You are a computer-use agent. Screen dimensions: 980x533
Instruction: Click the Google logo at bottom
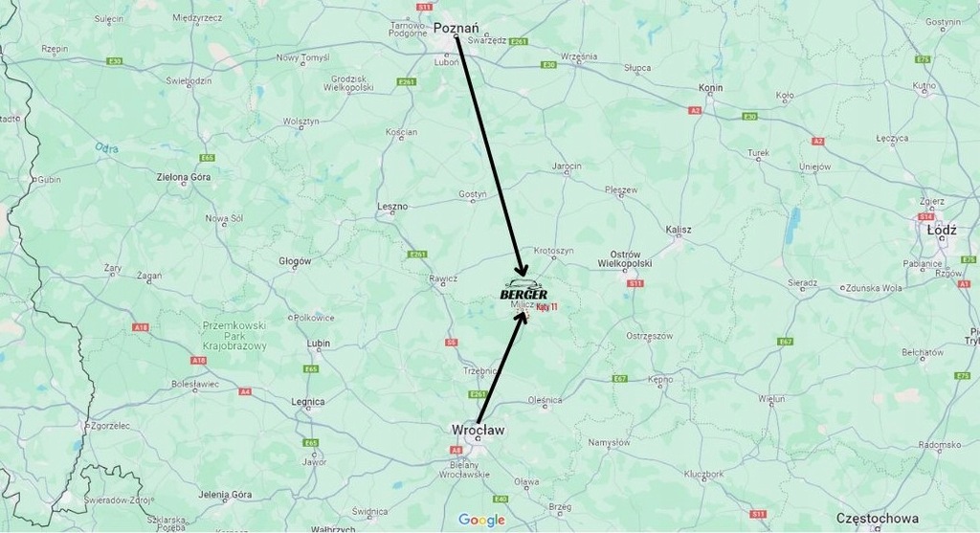pos(481,520)
